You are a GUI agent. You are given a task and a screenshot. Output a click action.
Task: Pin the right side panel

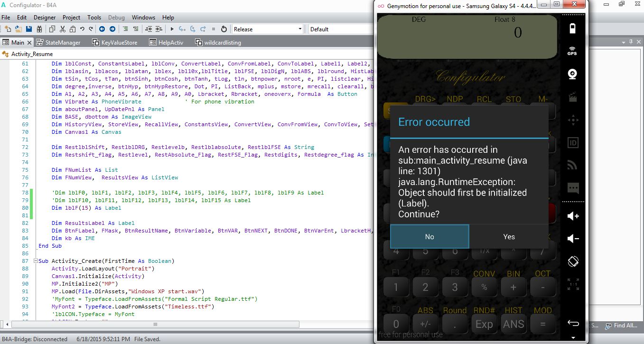(x=632, y=42)
